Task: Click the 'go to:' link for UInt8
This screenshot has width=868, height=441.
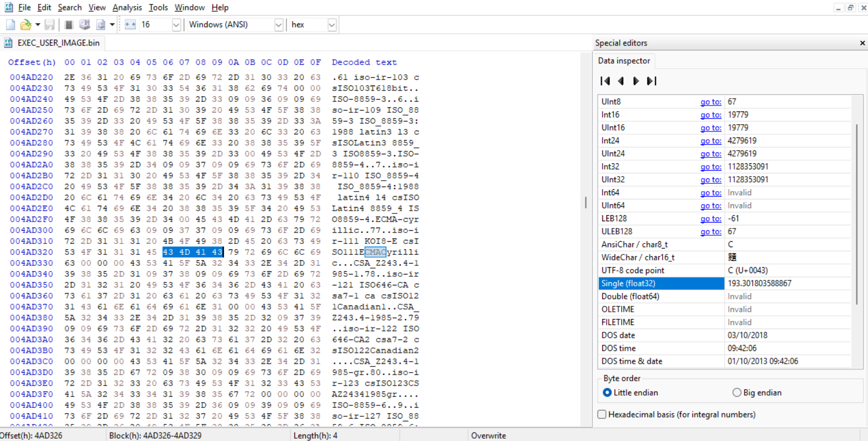Action: tap(711, 102)
